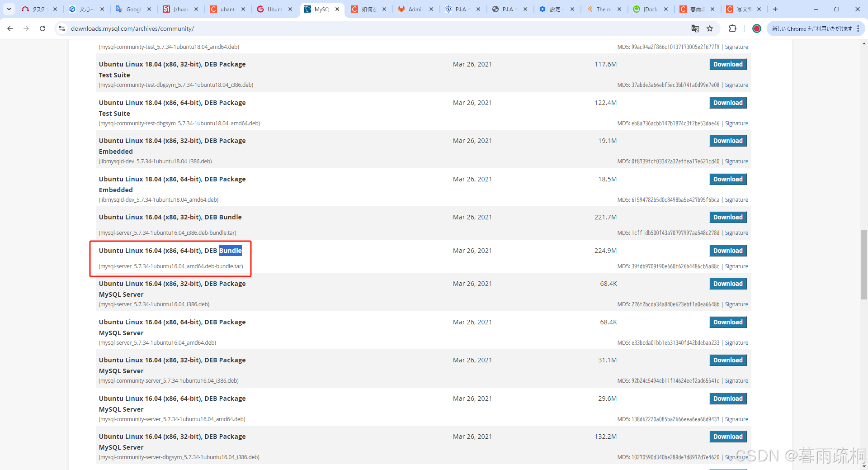
Task: Open the Chrome profile avatar
Action: pos(756,28)
